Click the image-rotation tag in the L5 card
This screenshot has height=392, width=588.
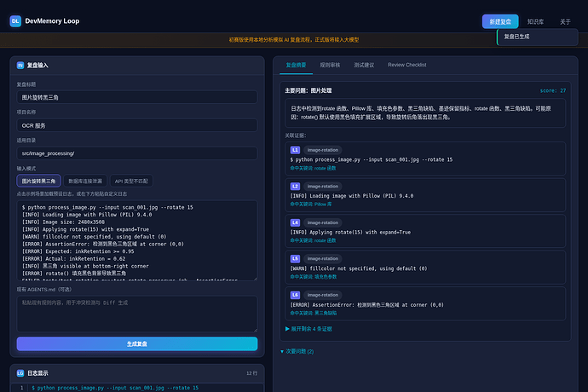(322, 258)
